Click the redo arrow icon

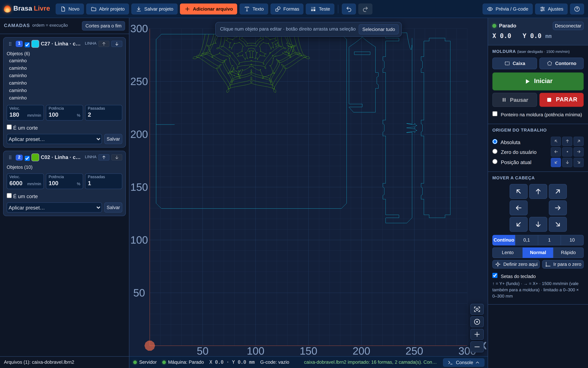[365, 9]
